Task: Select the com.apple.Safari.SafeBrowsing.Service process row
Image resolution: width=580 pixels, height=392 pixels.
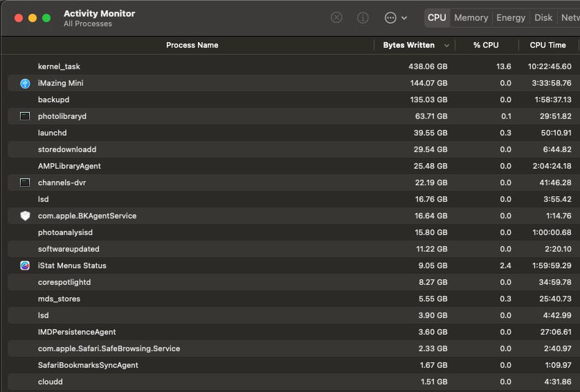Action: point(293,348)
